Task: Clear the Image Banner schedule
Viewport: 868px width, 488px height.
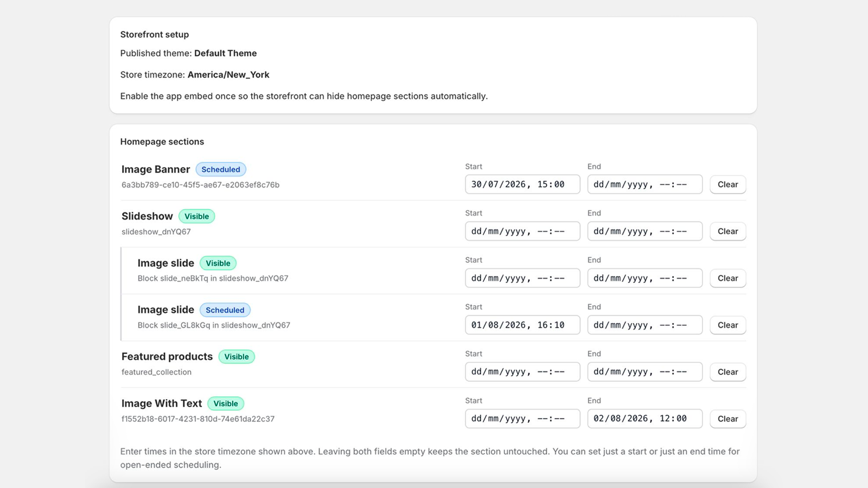Action: [727, 184]
